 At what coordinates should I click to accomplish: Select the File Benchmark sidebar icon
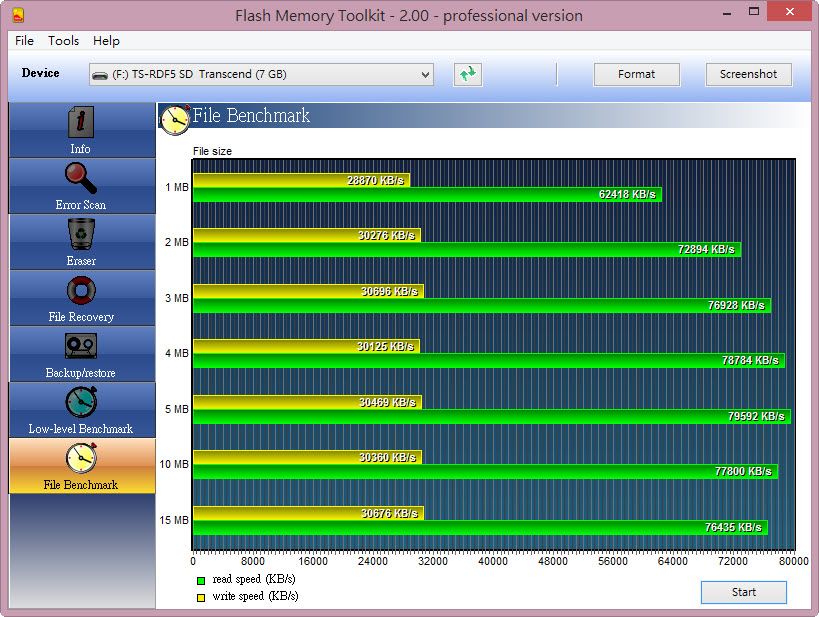click(x=80, y=459)
